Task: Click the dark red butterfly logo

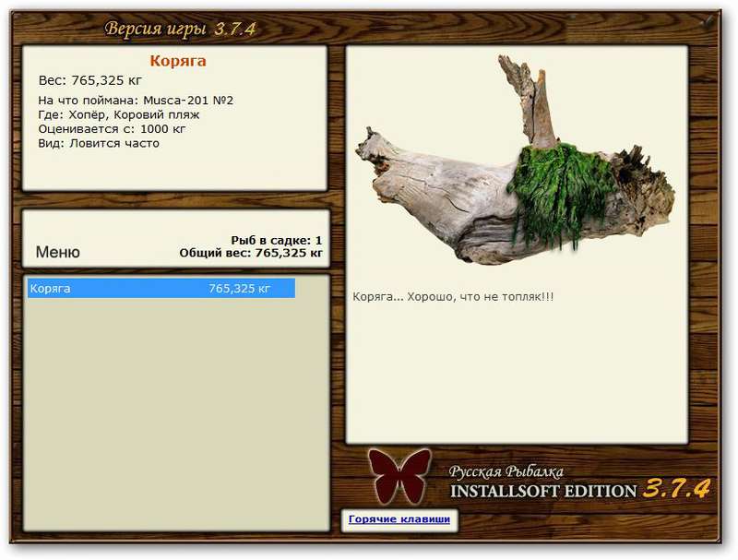Action: click(x=399, y=476)
